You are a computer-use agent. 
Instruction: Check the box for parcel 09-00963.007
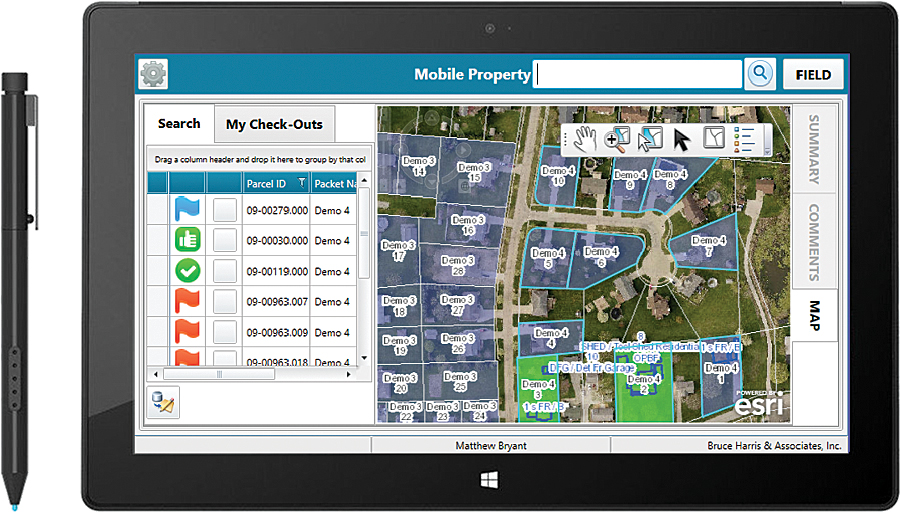tap(224, 301)
